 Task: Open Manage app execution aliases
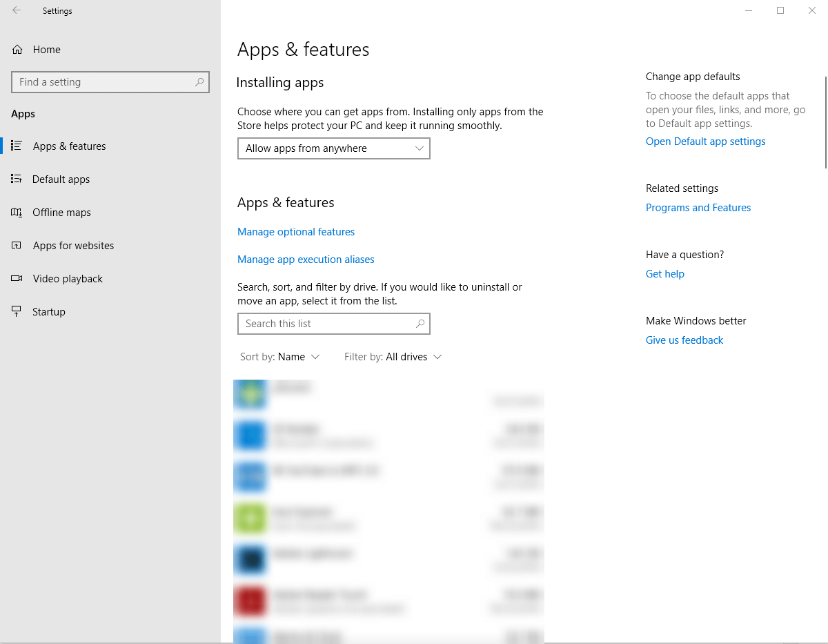[306, 260]
